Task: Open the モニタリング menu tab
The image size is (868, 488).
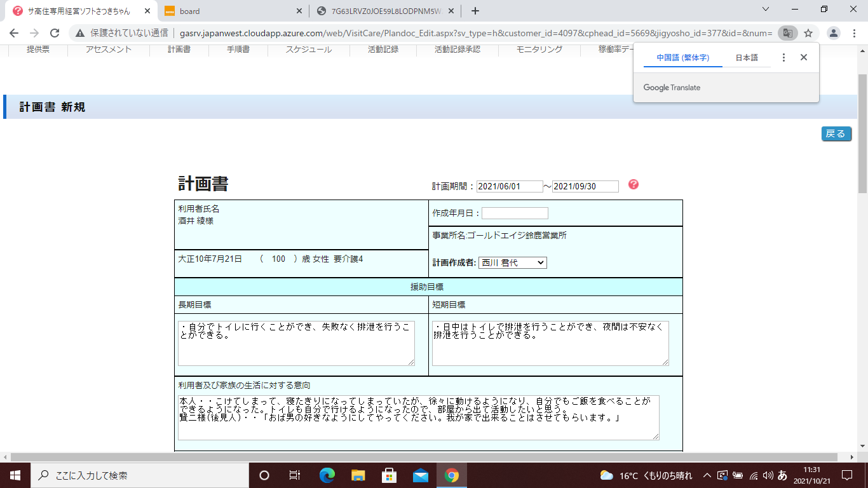Action: pos(539,50)
